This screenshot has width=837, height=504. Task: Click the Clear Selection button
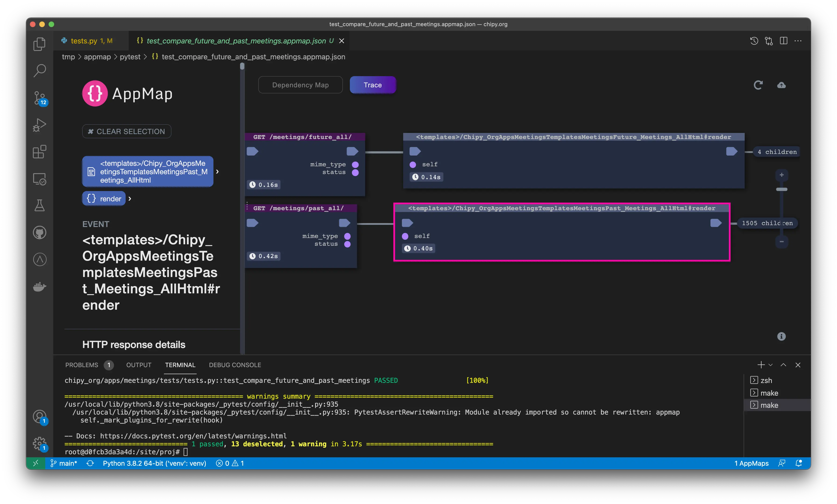[x=127, y=131]
